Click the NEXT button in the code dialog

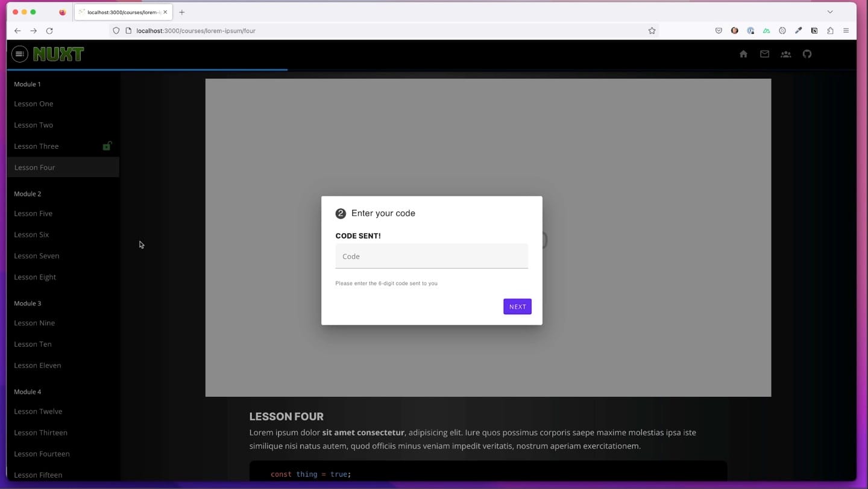pyautogui.click(x=517, y=307)
